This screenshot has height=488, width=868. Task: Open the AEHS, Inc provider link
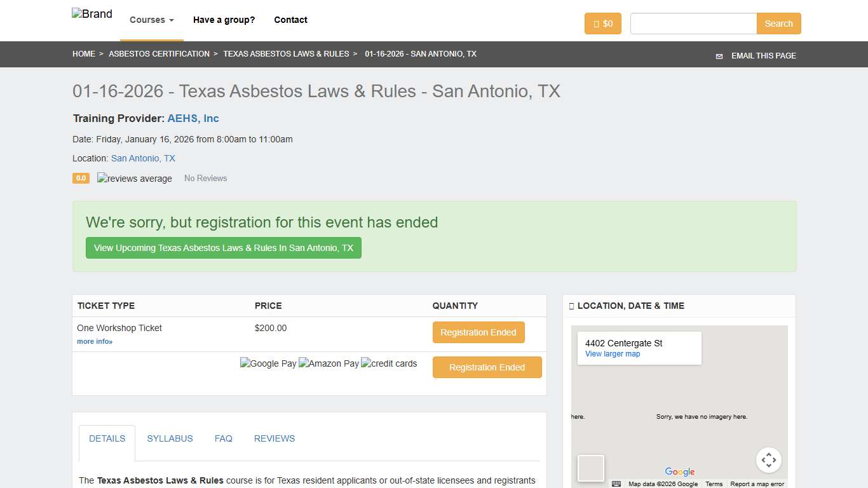pos(193,118)
